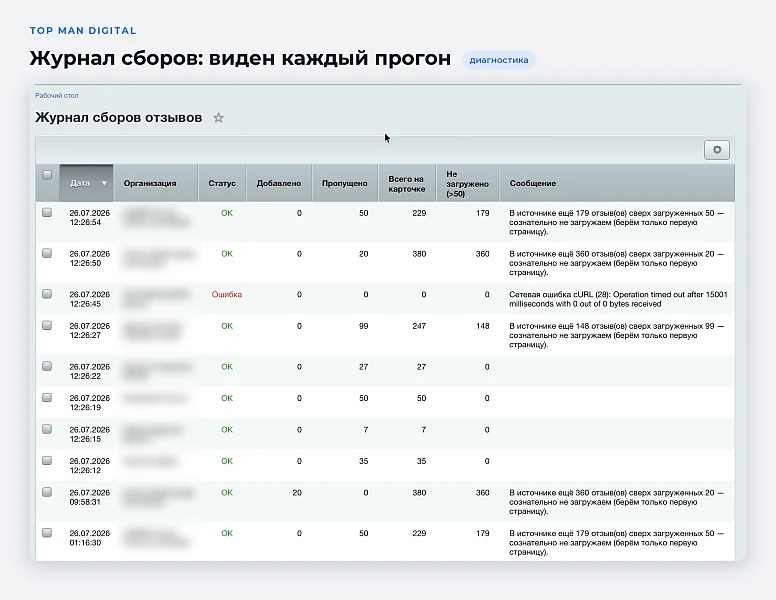Viewport: 776px width, 600px height.
Task: Click date cell 26.07.2026 12:26:12
Action: (x=89, y=466)
